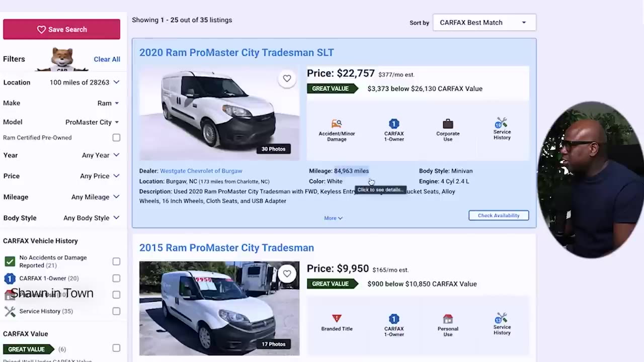This screenshot has width=644, height=362.
Task: Click the Save Search heart button
Action: click(61, 29)
